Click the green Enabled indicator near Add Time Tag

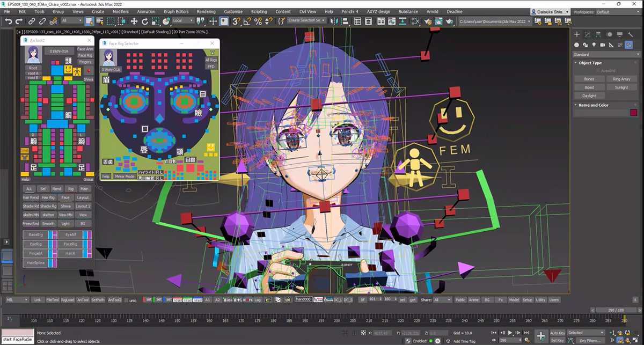click(431, 341)
